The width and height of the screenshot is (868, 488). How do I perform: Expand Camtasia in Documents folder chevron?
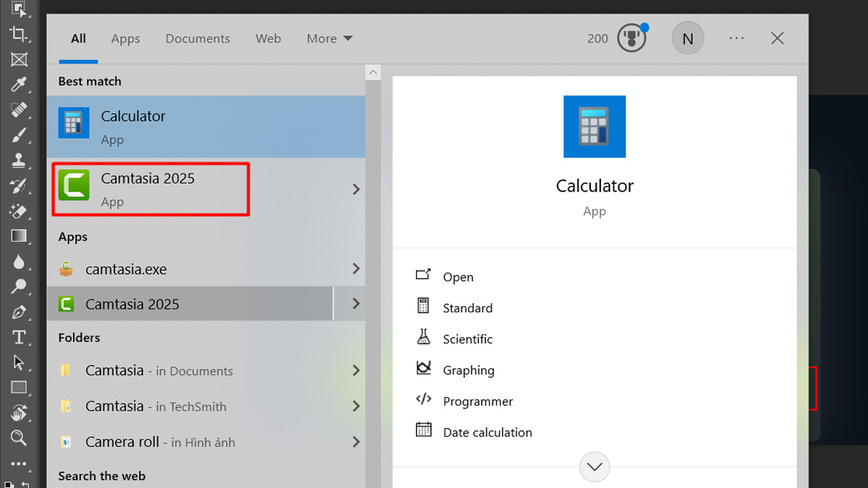pyautogui.click(x=356, y=370)
